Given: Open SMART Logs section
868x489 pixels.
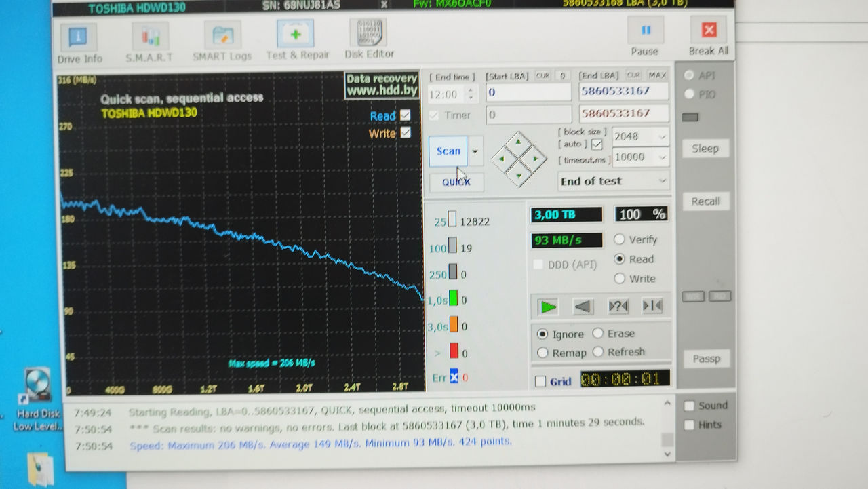Looking at the screenshot, I should click(x=222, y=43).
